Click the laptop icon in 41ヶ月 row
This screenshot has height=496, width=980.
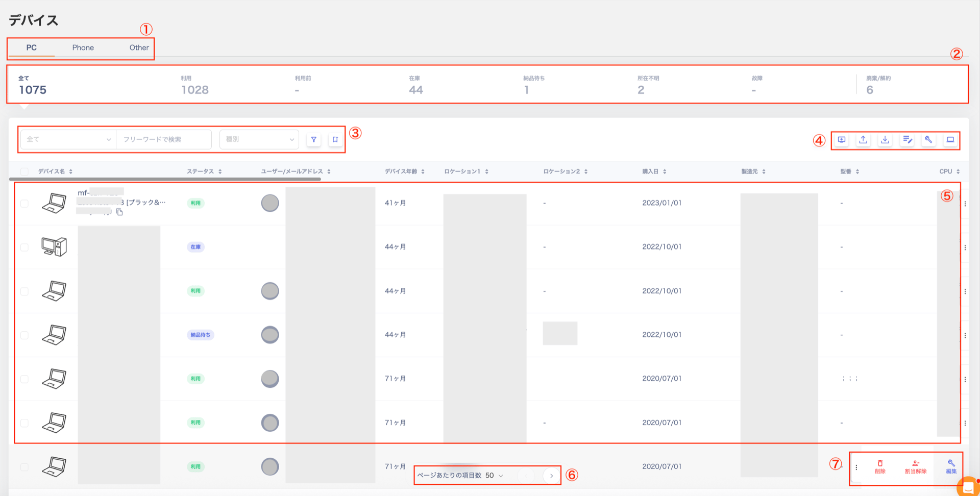[x=54, y=203]
